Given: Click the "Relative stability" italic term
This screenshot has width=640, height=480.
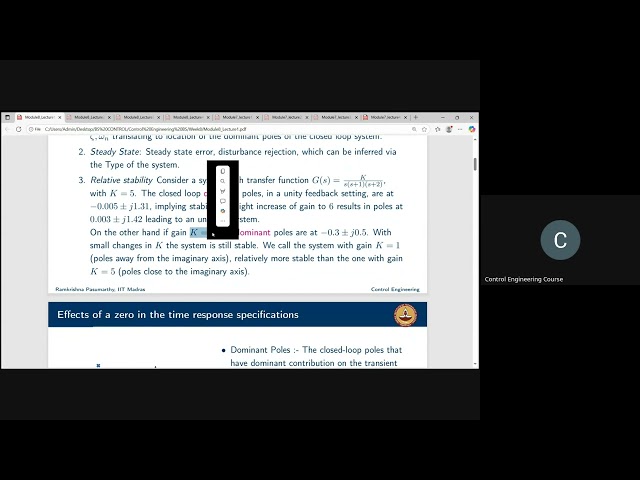Looking at the screenshot, I should pos(121,180).
